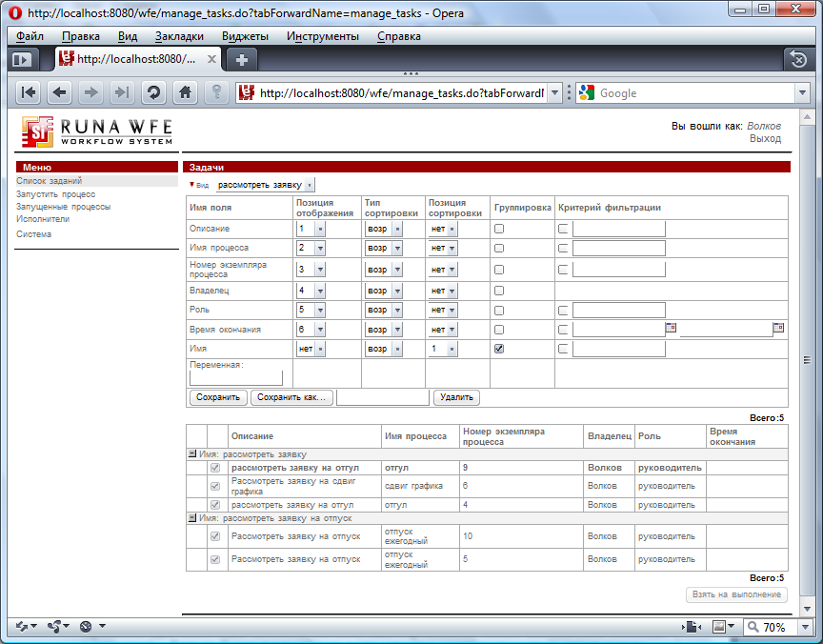Open Исполнители menu link
823x644 pixels.
click(43, 219)
